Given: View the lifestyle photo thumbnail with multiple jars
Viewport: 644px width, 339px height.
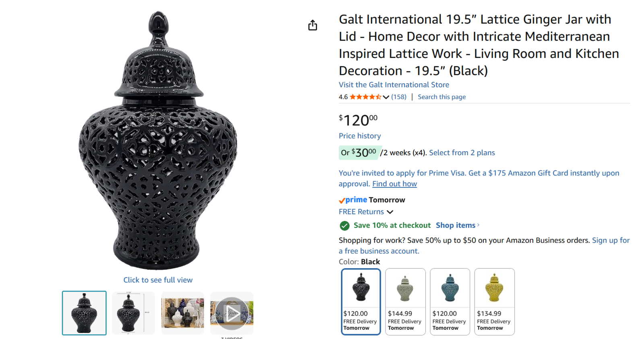Looking at the screenshot, I should 183,313.
